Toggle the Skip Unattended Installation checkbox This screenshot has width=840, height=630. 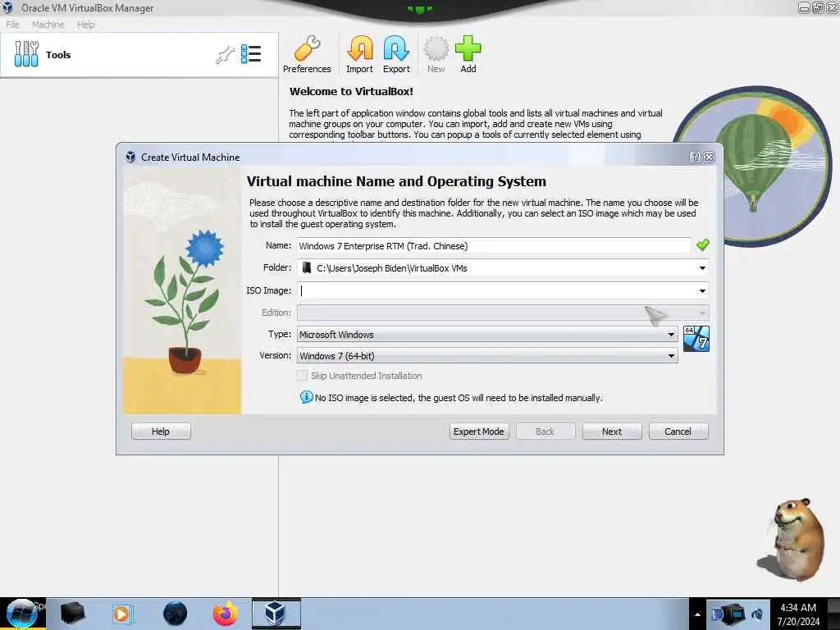pos(303,376)
